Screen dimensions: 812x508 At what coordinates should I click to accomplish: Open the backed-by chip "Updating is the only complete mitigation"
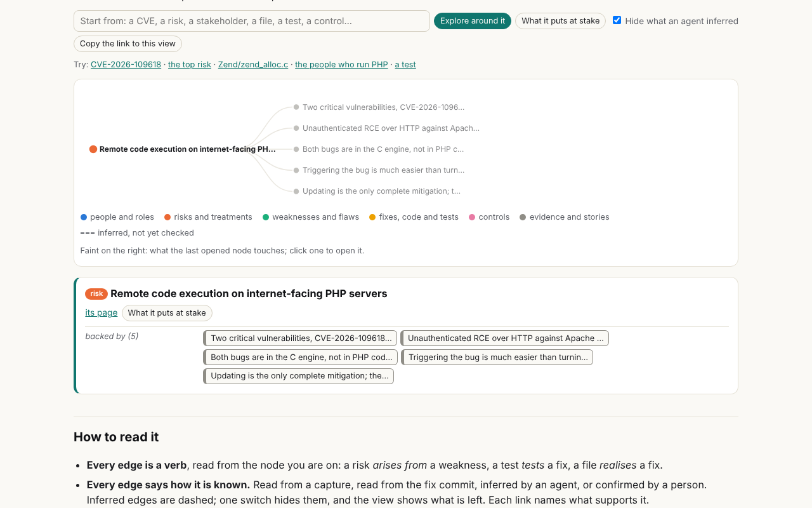(299, 377)
